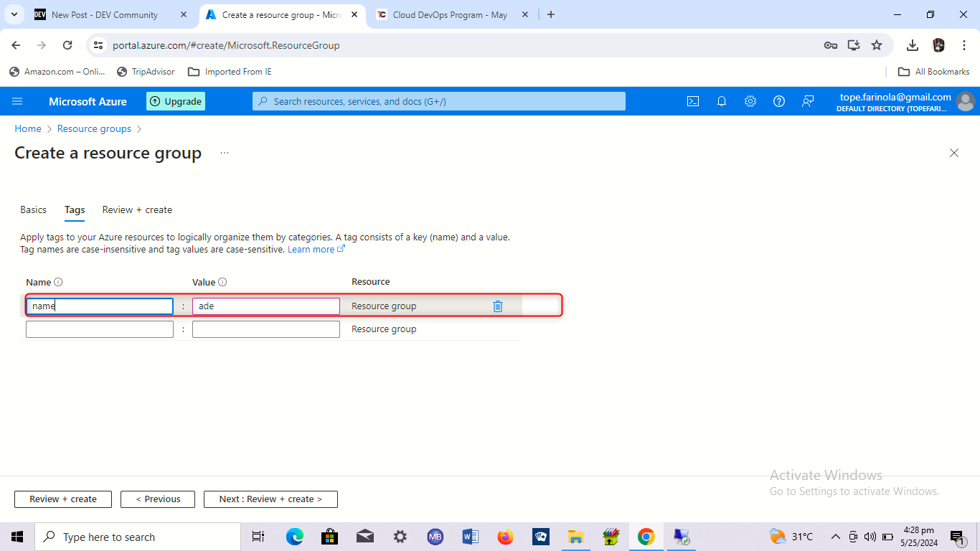This screenshot has height=551, width=980.
Task: Delete the name : ade tag row
Action: coord(498,306)
